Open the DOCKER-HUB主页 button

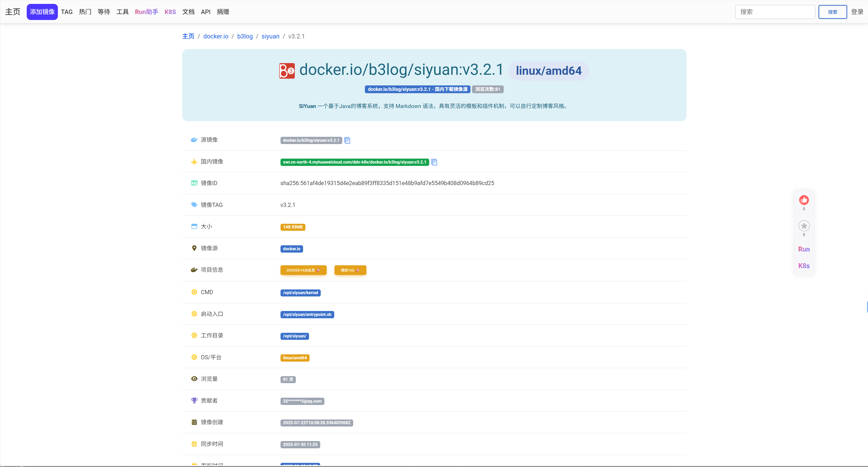[303, 270]
